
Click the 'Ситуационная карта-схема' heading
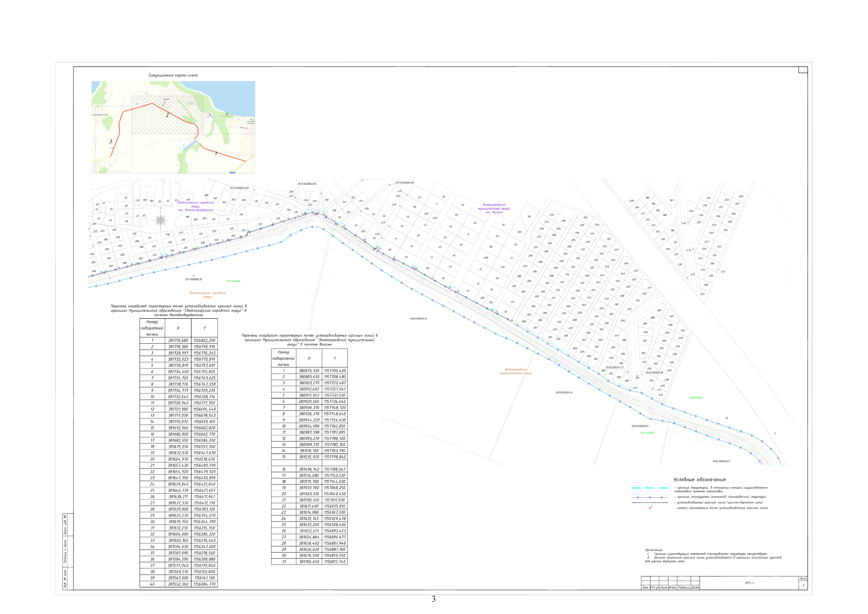pos(173,75)
